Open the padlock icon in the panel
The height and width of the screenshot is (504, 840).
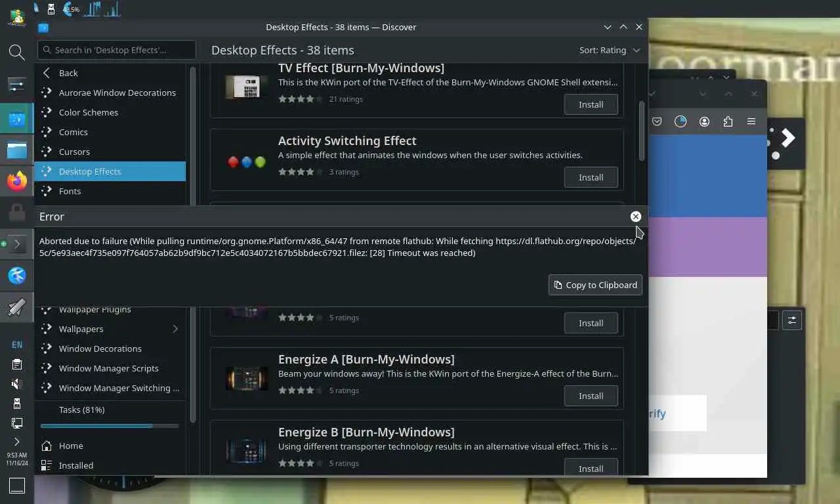click(x=16, y=213)
